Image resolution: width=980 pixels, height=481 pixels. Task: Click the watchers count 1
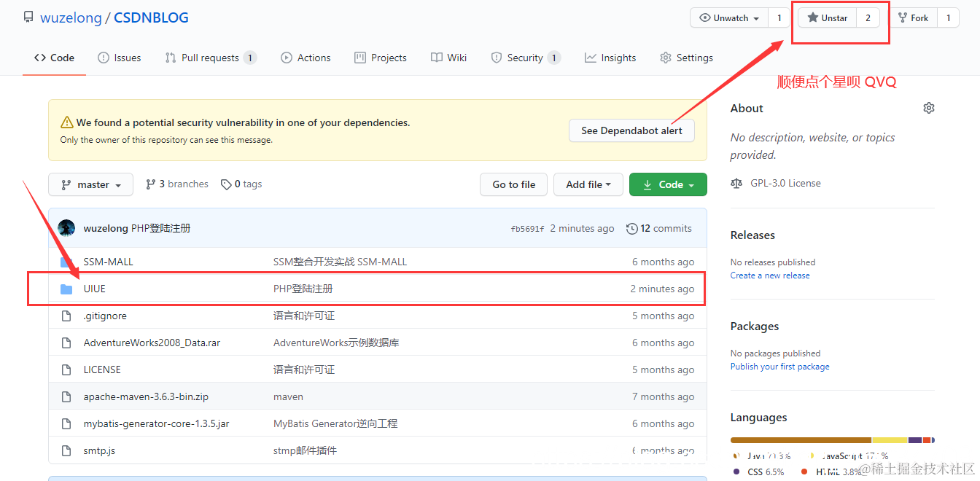point(779,18)
